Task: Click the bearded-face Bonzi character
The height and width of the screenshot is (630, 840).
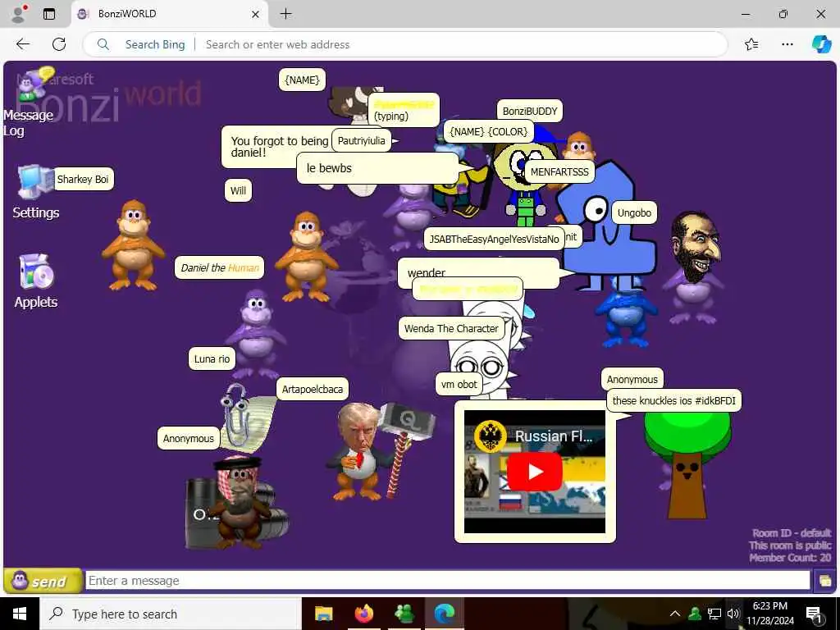Action: [695, 268]
